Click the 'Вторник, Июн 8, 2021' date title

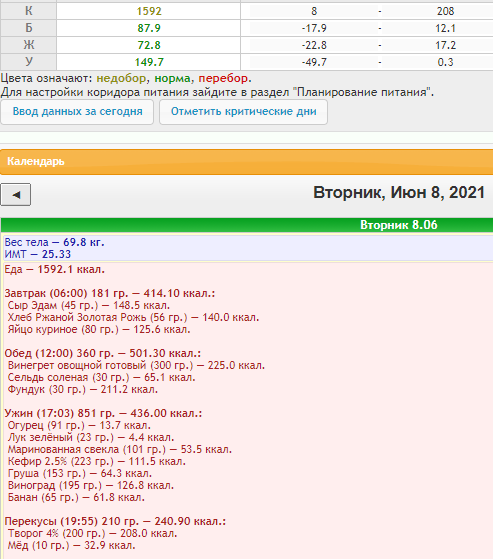pos(399,193)
